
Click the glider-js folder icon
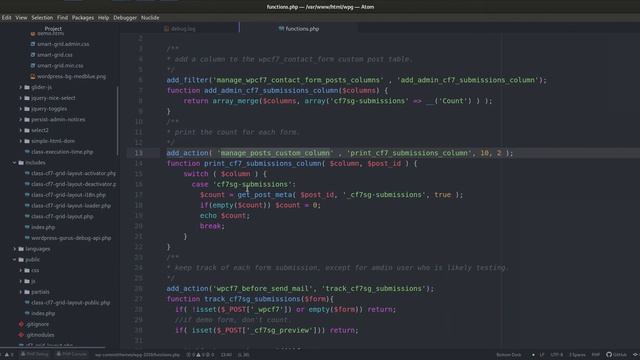[27, 87]
